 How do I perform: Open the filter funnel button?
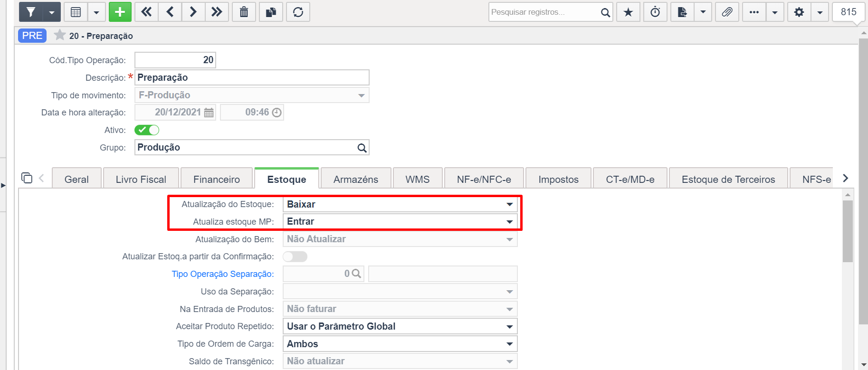click(30, 12)
